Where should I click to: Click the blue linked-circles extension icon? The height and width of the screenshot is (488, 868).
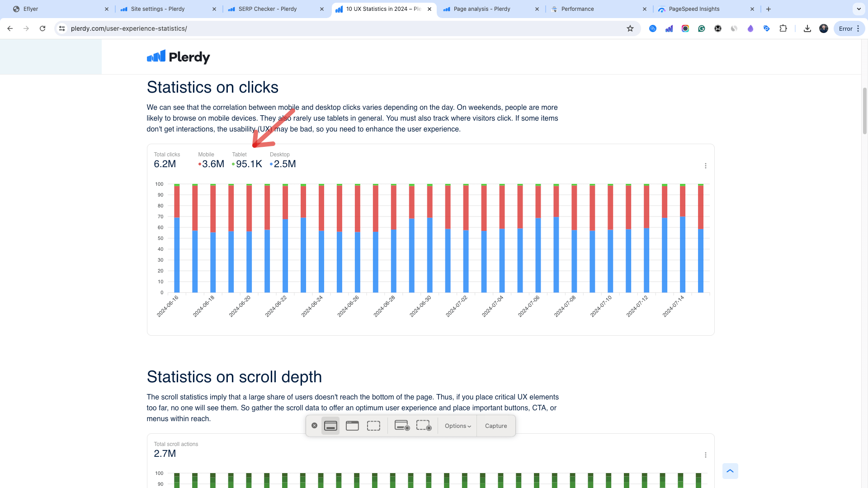[653, 28]
